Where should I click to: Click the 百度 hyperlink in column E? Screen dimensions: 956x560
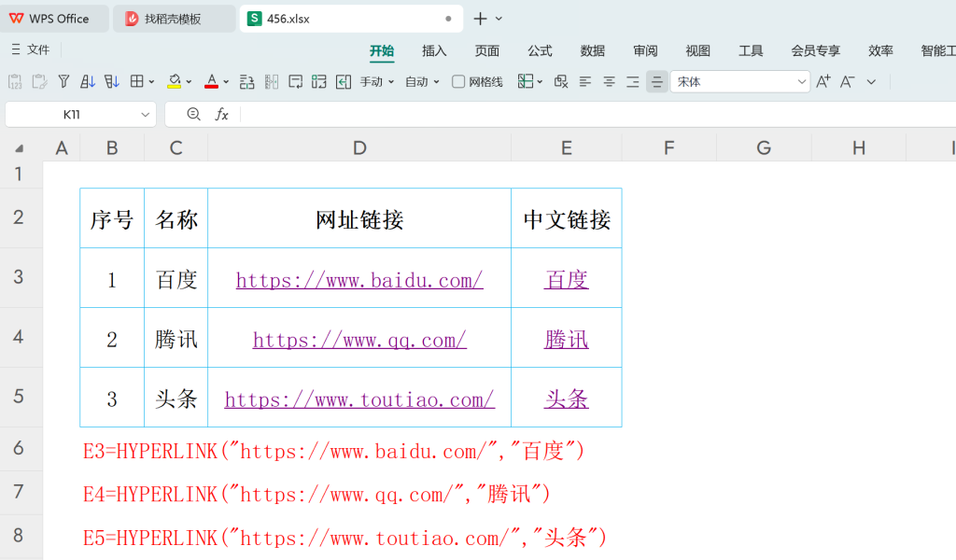pos(567,280)
